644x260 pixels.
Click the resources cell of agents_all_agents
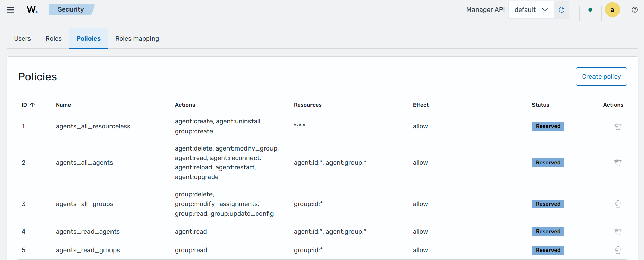click(330, 163)
